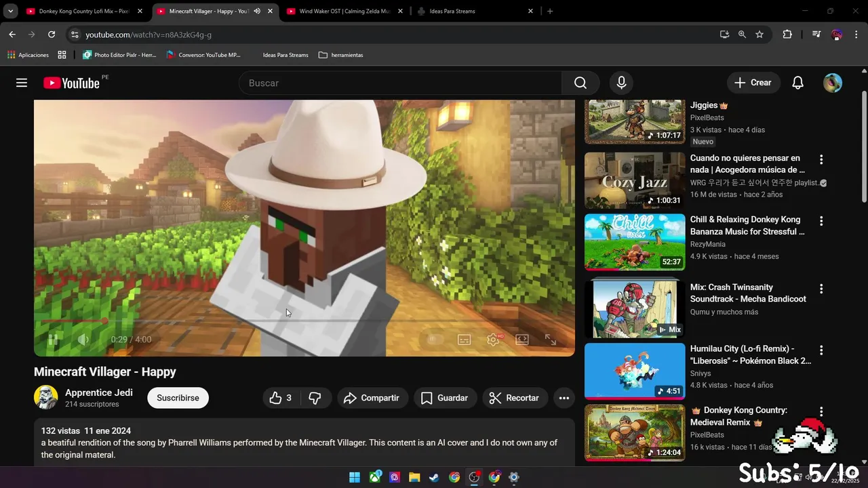The height and width of the screenshot is (488, 868).
Task: Play Chill Donkey Kong Bananza thumbnail
Action: pos(635,242)
